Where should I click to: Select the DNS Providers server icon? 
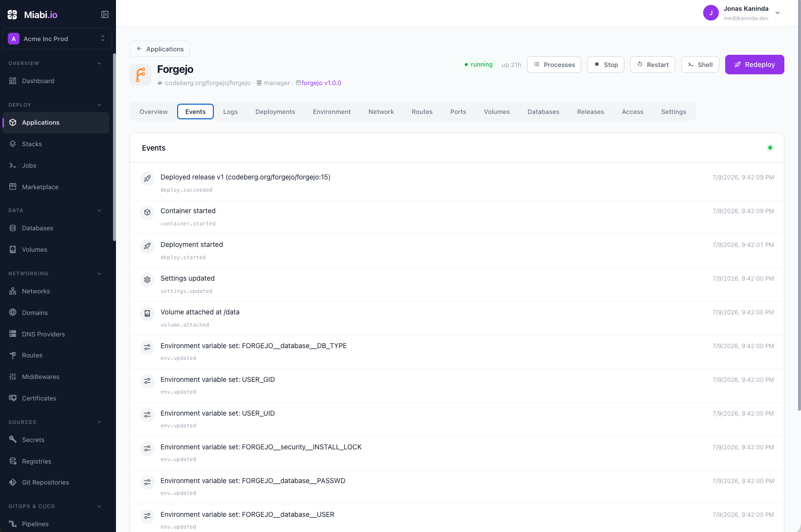coord(13,334)
